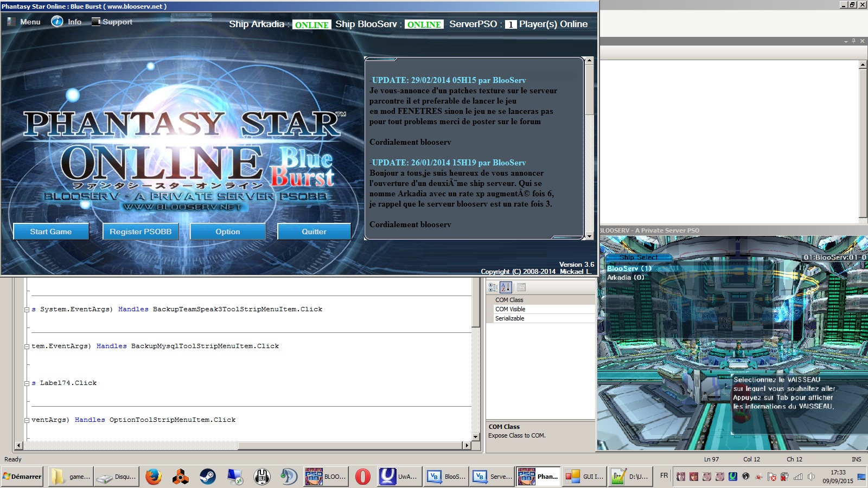The image size is (868, 488).
Task: Launch Steam from the taskbar
Action: (208, 477)
